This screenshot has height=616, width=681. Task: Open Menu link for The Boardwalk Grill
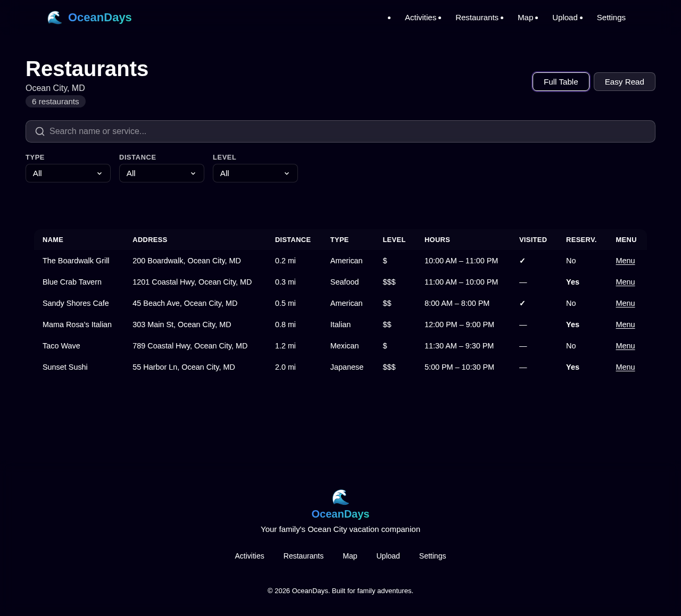click(x=625, y=261)
